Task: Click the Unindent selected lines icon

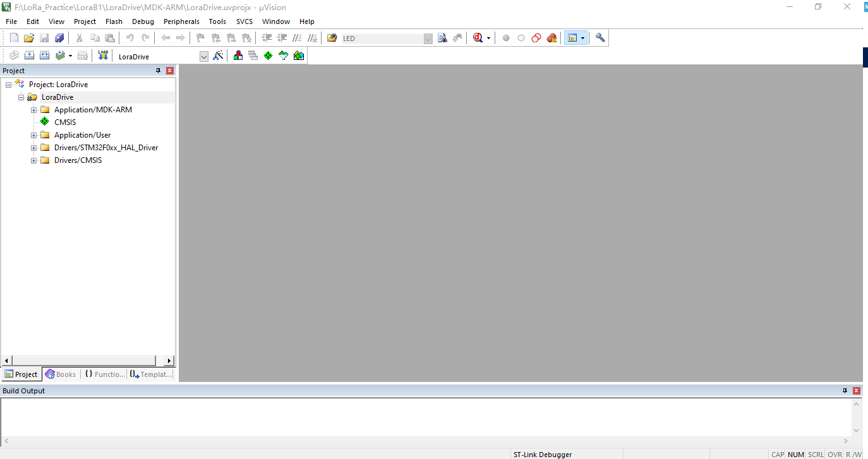Action: coord(282,38)
